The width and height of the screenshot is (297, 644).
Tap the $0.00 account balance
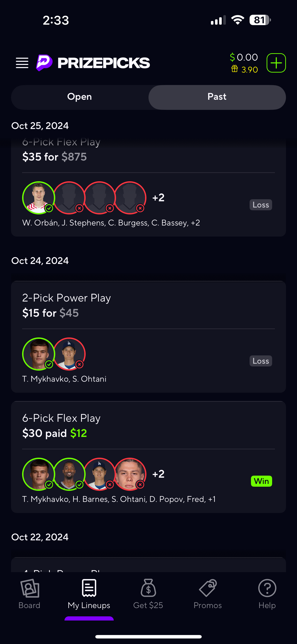tap(244, 57)
